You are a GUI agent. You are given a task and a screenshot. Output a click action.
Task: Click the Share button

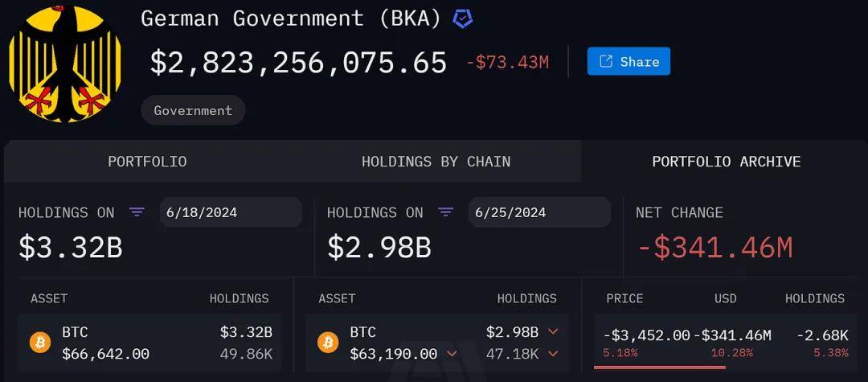tap(628, 61)
